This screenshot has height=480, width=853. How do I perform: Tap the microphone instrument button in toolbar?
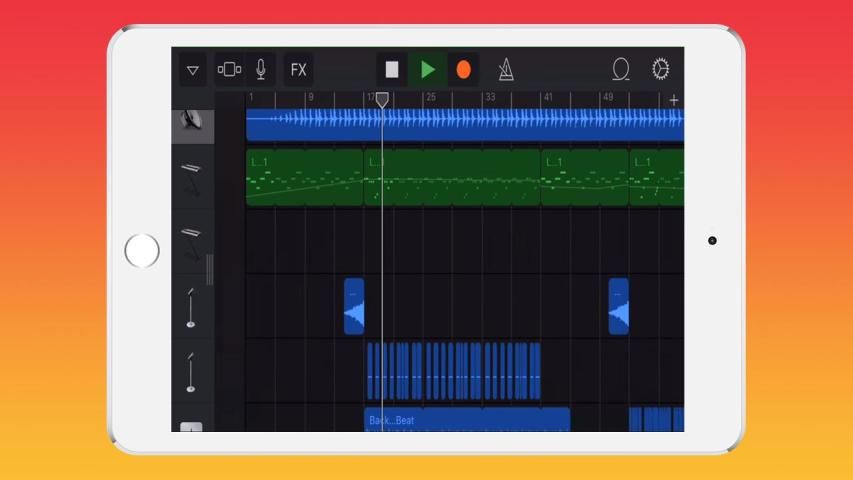tap(260, 70)
